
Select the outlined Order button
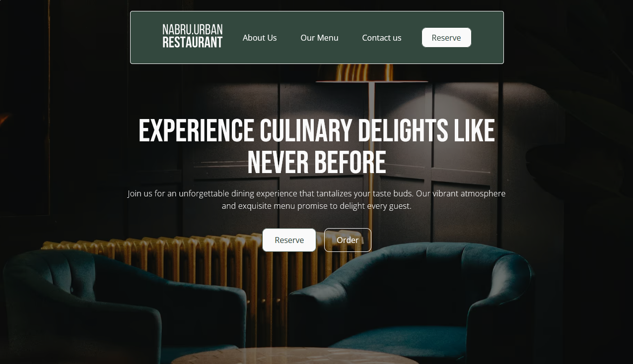pyautogui.click(x=348, y=240)
